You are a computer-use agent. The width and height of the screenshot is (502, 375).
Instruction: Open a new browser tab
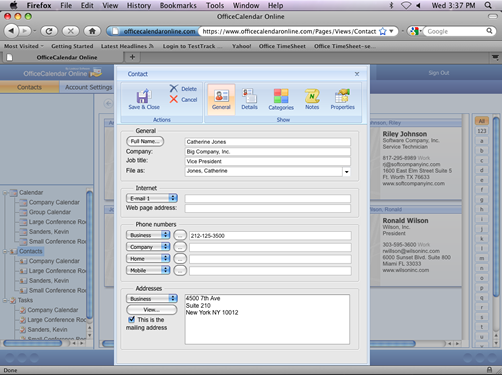[132, 57]
